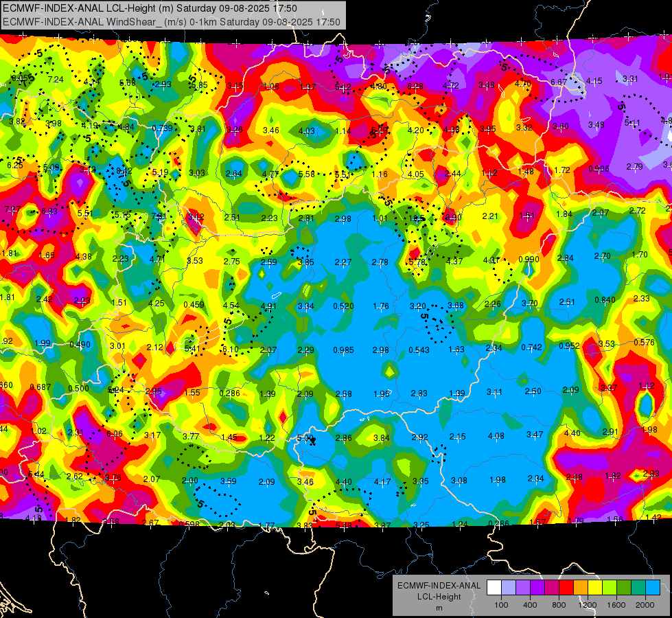Select the red legend color swatch
The width and height of the screenshot is (672, 618).
click(566, 588)
